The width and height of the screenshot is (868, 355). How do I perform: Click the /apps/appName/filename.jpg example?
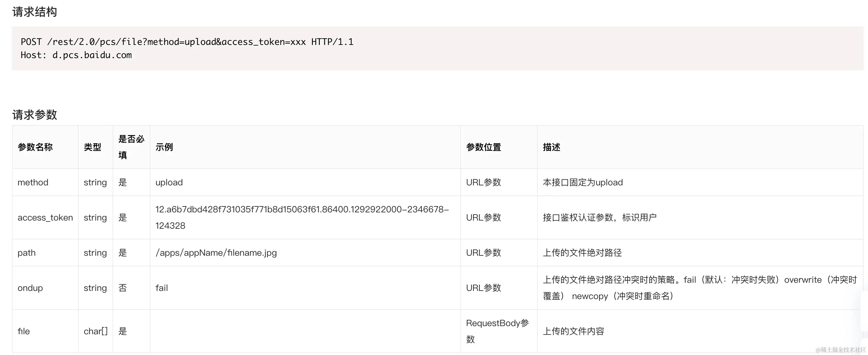click(216, 253)
